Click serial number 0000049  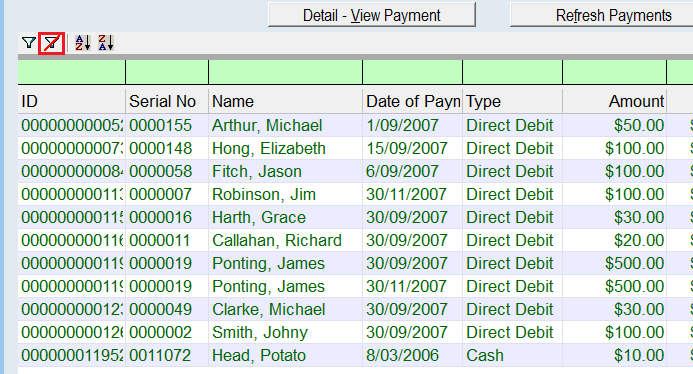(x=160, y=309)
